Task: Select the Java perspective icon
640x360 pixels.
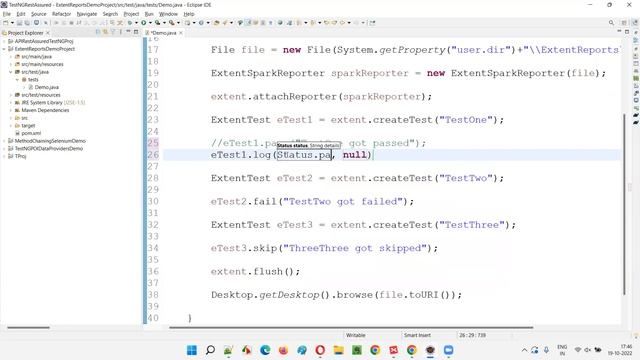Action: (x=635, y=23)
